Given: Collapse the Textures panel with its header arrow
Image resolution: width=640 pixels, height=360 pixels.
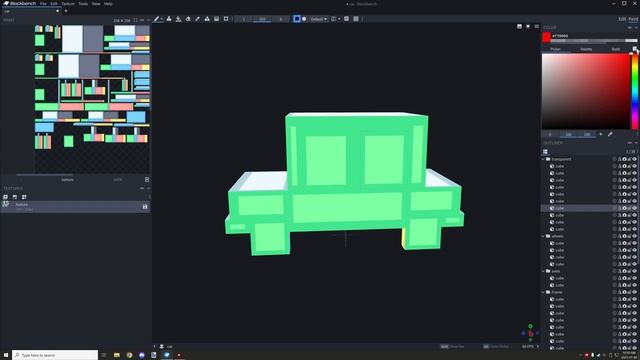Looking at the screenshot, I should [148, 188].
